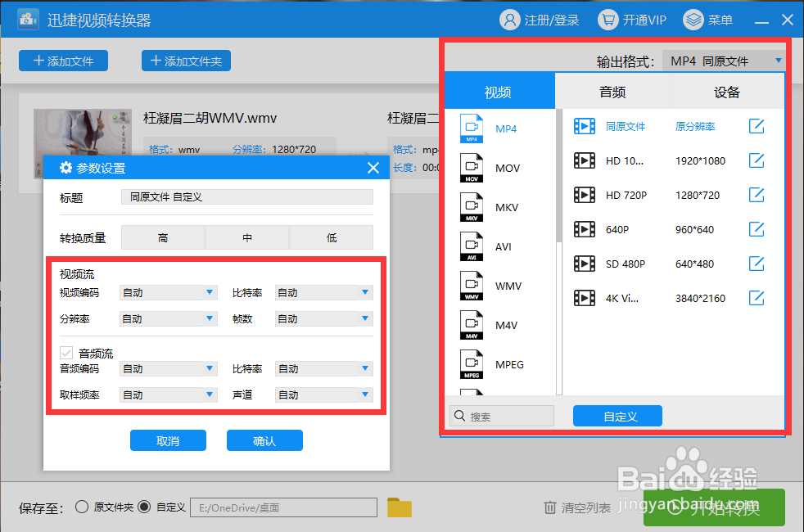Open the 声道 dropdown in audio settings
The width and height of the screenshot is (804, 532).
pos(323,394)
